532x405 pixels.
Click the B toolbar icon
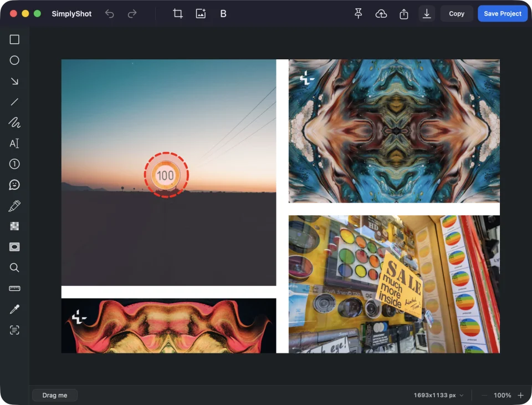(223, 13)
